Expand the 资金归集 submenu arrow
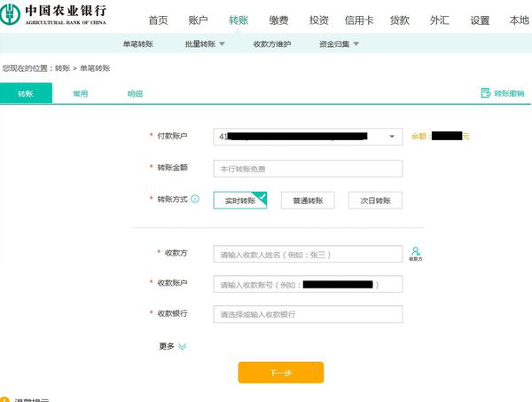 [356, 43]
